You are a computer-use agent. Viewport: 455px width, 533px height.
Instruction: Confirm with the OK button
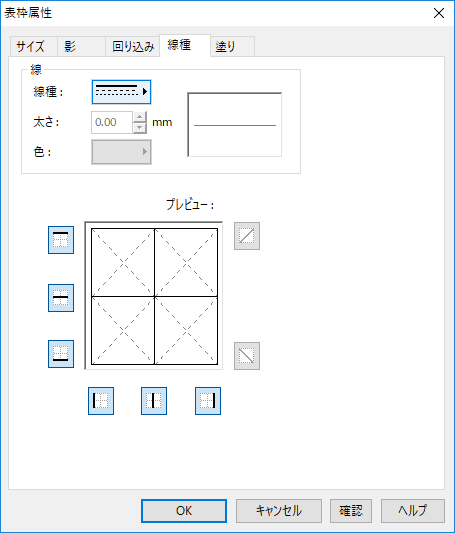[184, 511]
